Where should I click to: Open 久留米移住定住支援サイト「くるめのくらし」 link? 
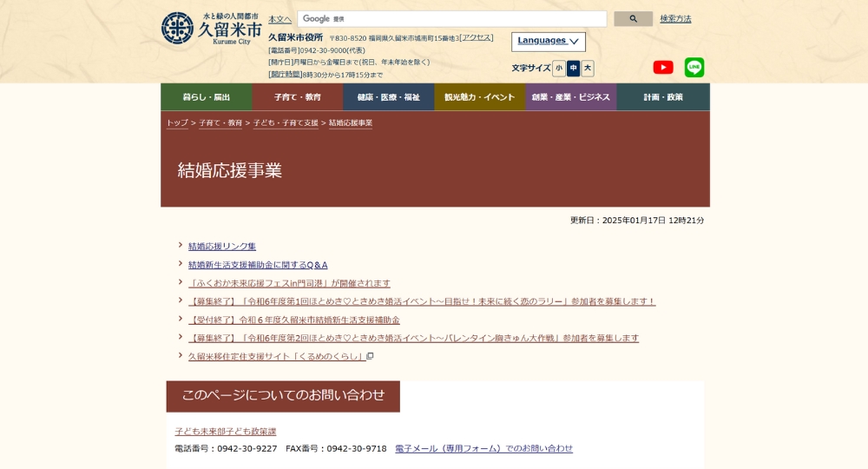pos(277,356)
